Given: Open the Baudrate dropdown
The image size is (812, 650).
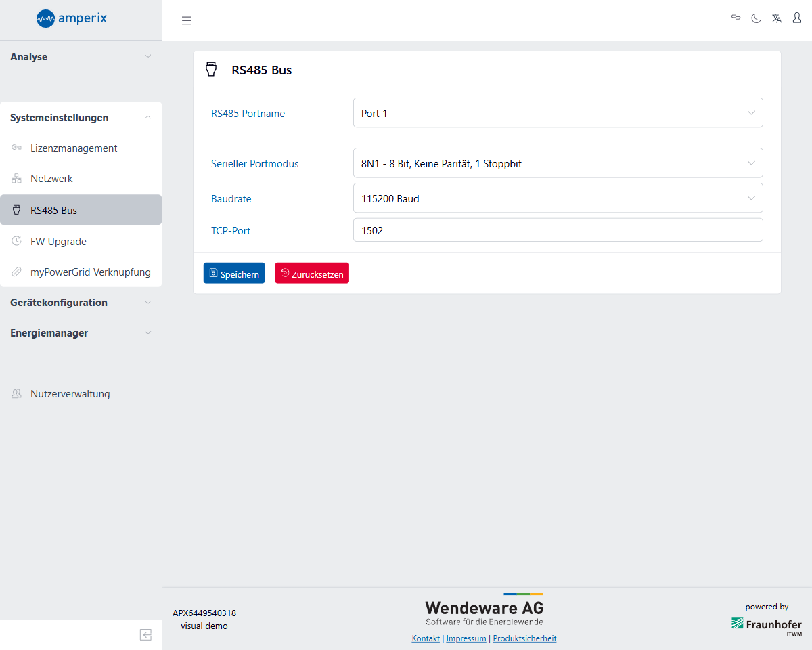Looking at the screenshot, I should (x=558, y=198).
